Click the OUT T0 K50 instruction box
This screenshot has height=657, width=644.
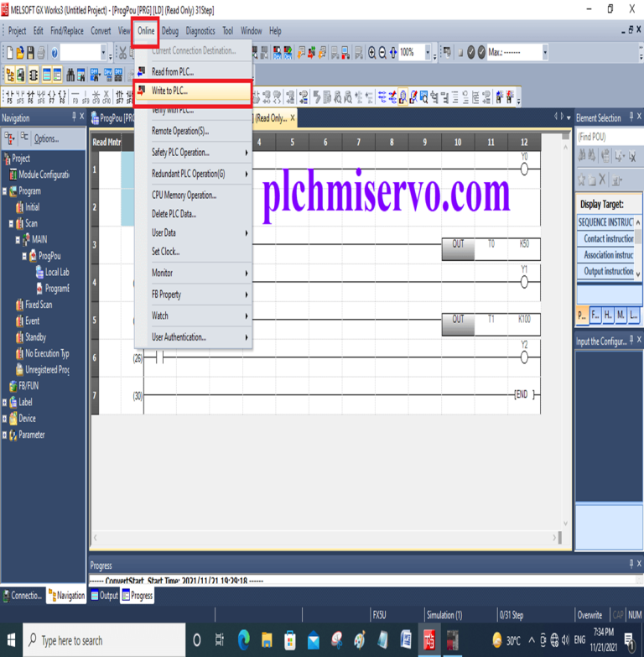pyautogui.click(x=491, y=249)
